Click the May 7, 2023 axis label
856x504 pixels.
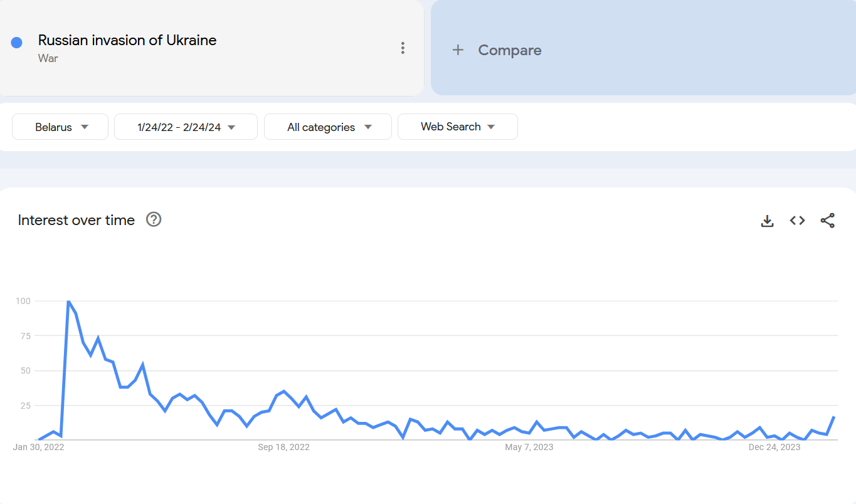pos(529,447)
